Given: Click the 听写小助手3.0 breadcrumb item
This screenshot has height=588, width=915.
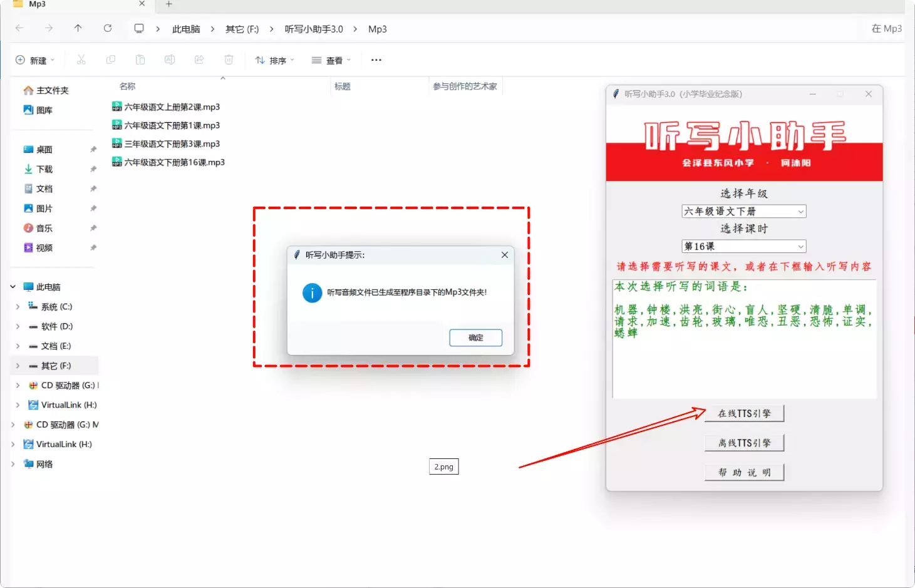Looking at the screenshot, I should 314,28.
